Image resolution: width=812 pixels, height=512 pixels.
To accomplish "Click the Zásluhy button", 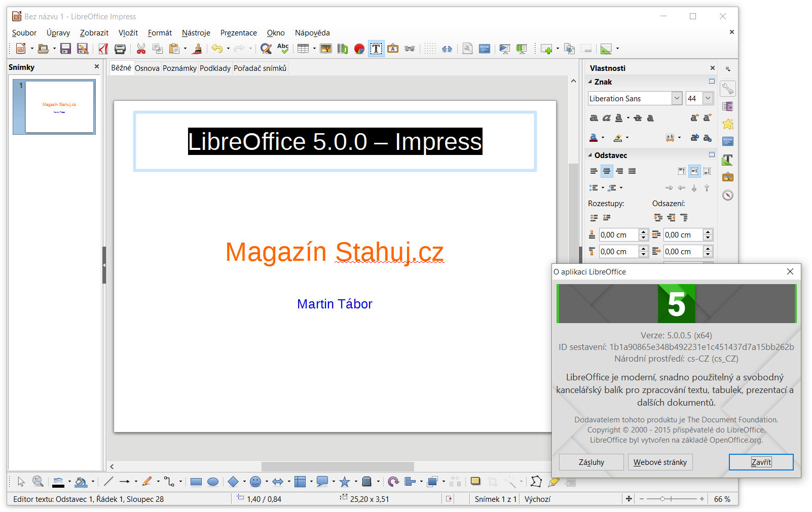I will click(592, 462).
